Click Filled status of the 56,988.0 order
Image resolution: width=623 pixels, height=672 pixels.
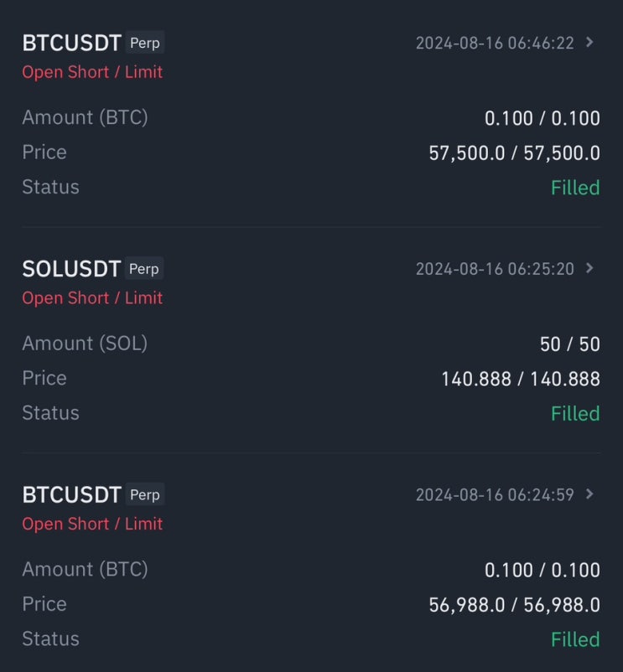click(x=575, y=639)
